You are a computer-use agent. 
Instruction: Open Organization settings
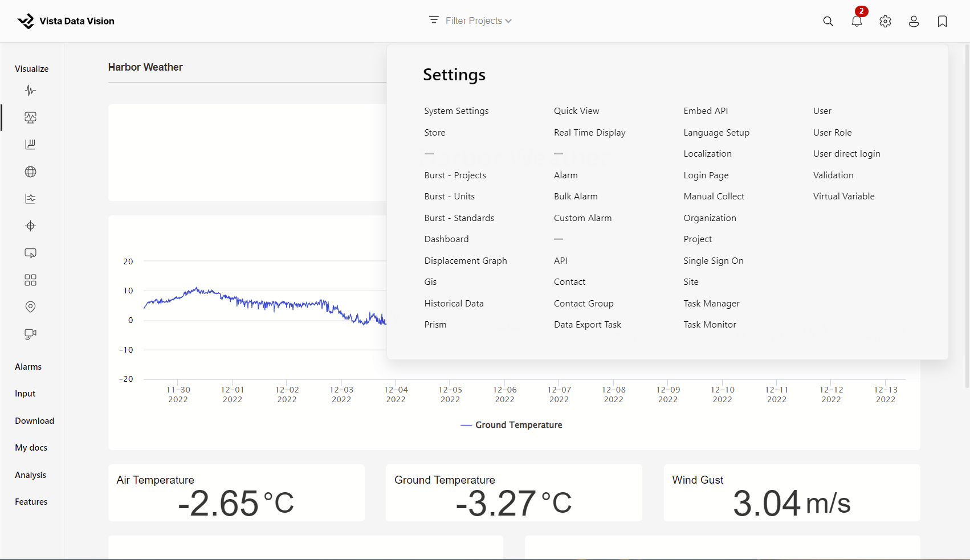pyautogui.click(x=710, y=218)
